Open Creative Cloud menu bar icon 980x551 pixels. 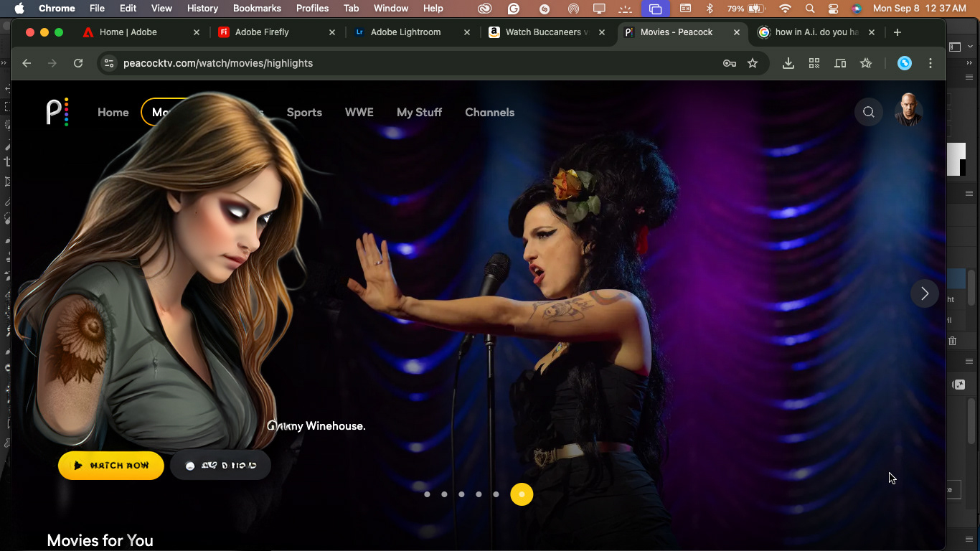[485, 9]
